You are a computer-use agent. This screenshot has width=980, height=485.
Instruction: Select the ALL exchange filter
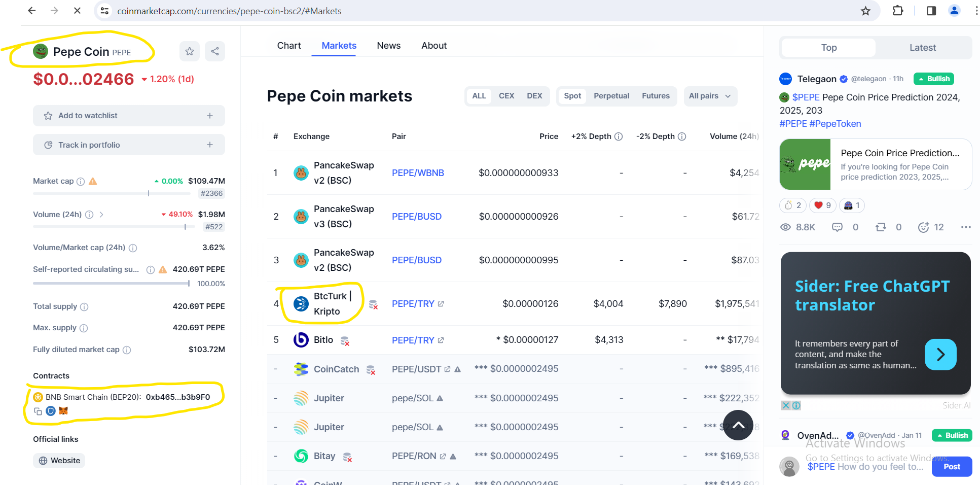pos(479,96)
